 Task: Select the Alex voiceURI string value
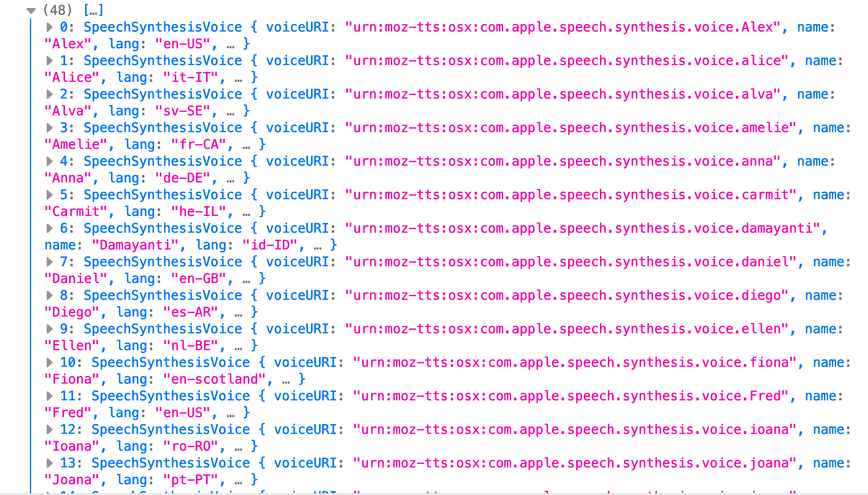click(x=559, y=27)
